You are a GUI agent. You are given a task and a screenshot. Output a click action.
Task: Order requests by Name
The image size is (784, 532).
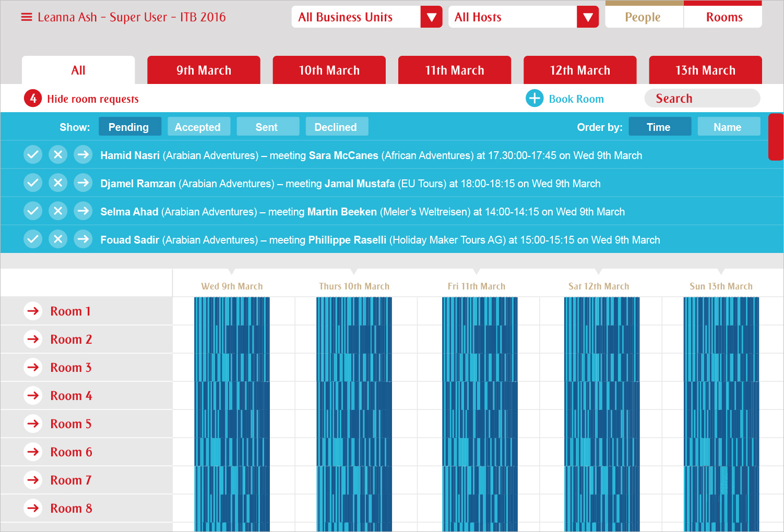(728, 127)
